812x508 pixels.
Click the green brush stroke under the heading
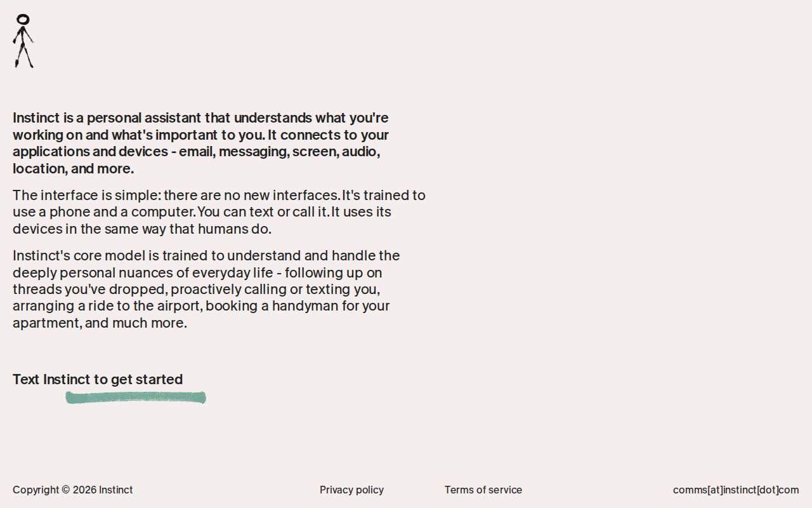coord(136,398)
